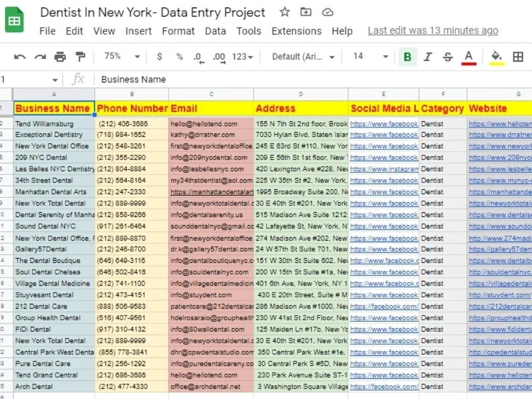
Task: Open Facebook link for Tend Williamsburg
Action: pos(384,124)
